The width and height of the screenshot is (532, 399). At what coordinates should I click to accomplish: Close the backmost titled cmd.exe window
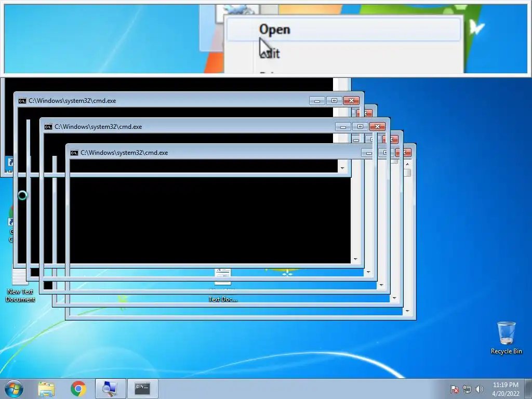pos(352,100)
